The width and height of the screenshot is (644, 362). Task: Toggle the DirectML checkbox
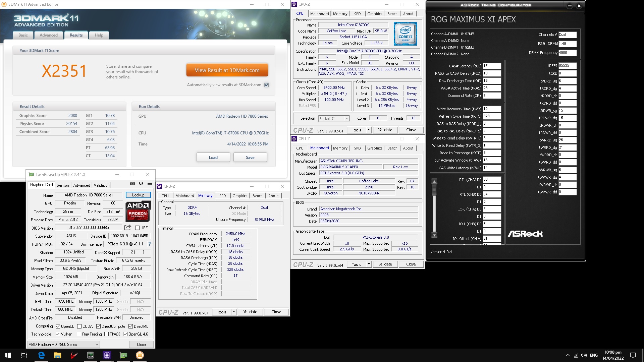(x=130, y=326)
